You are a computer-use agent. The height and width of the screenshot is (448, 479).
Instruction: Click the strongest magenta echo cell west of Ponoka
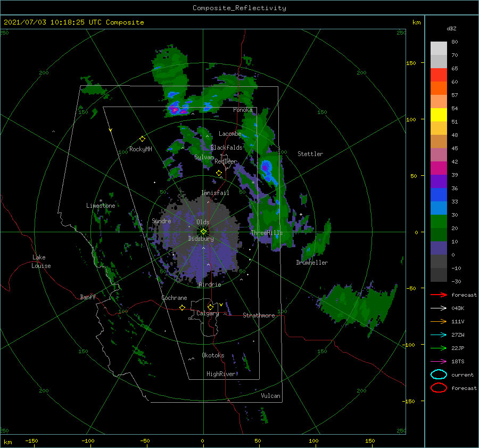[x=175, y=110]
